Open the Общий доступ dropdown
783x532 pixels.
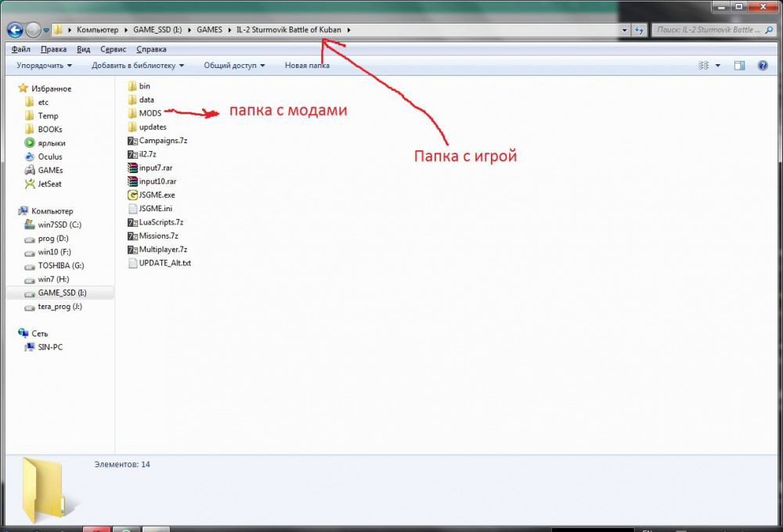click(x=234, y=66)
